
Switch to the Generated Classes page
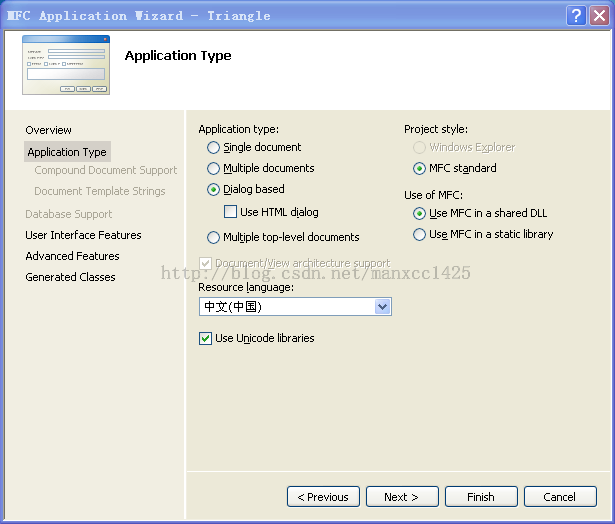click(x=70, y=277)
